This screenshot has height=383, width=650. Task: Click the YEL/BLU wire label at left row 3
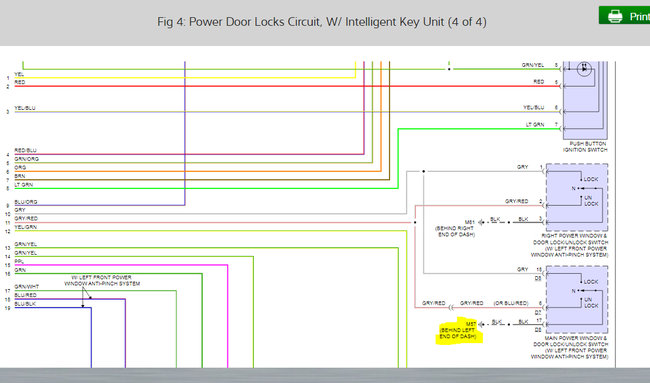(x=25, y=108)
